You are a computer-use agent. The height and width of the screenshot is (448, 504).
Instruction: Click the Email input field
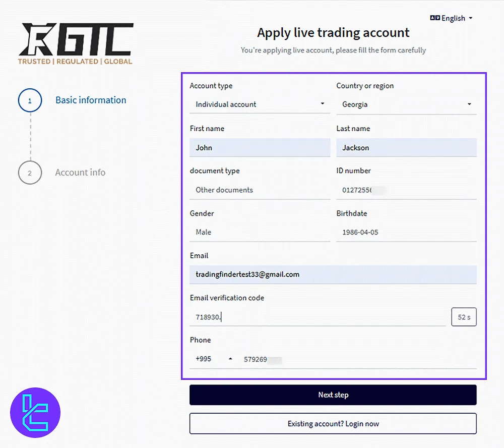(333, 274)
